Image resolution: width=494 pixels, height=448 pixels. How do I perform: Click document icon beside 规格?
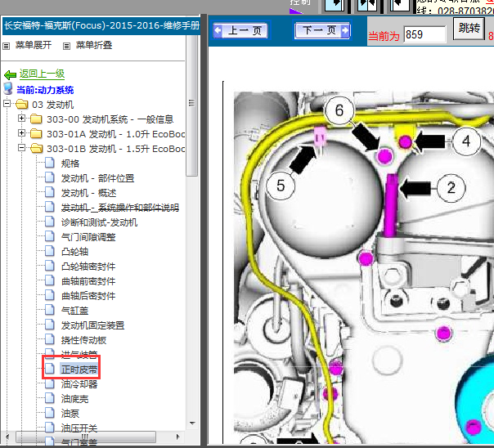click(49, 163)
